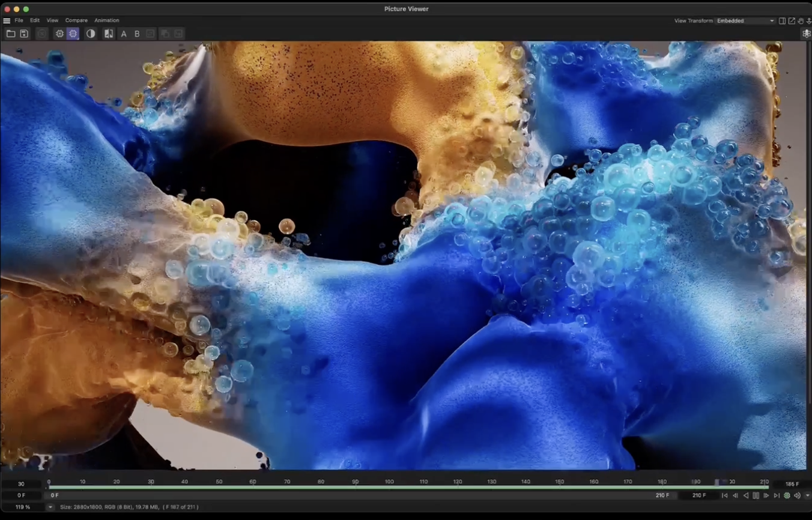Image resolution: width=812 pixels, height=520 pixels.
Task: Select version B for comparison
Action: [x=137, y=34]
